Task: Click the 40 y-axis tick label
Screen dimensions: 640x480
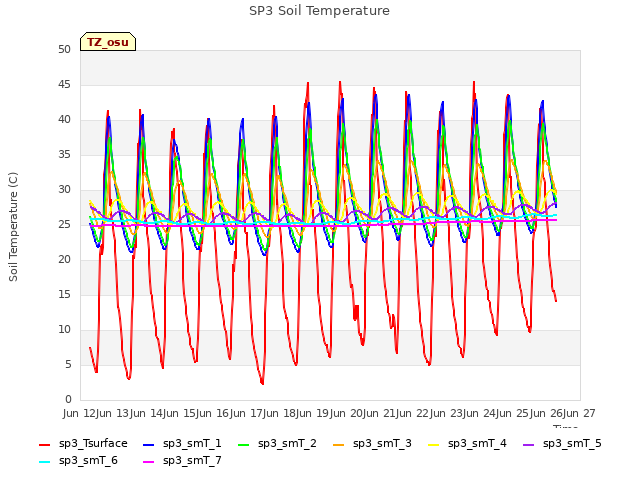Action: (64, 120)
